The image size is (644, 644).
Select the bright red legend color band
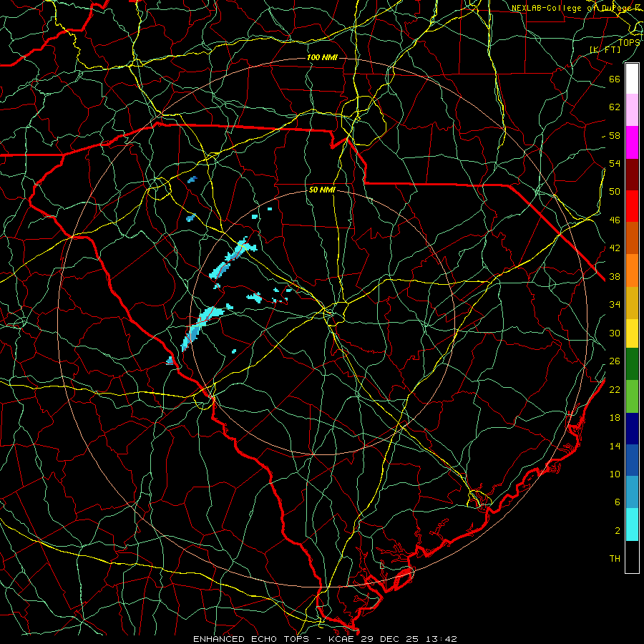click(x=632, y=206)
